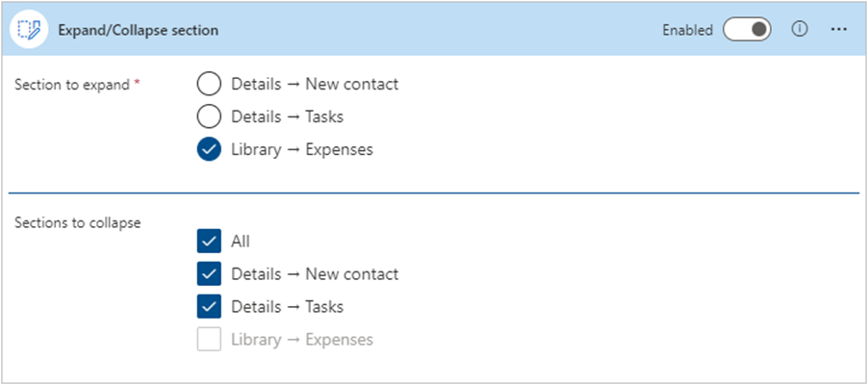This screenshot has width=868, height=385.
Task: Click the 'Sections to collapse' field label
Action: click(78, 222)
